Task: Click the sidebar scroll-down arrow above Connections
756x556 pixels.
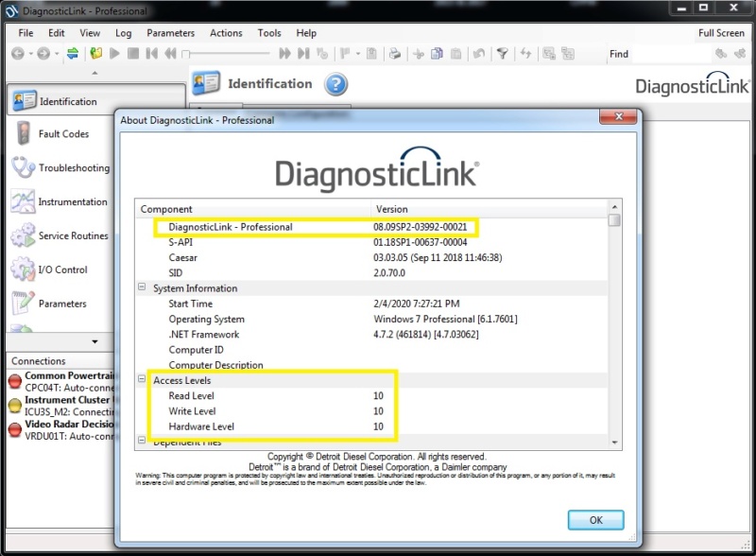Action: coord(95,341)
